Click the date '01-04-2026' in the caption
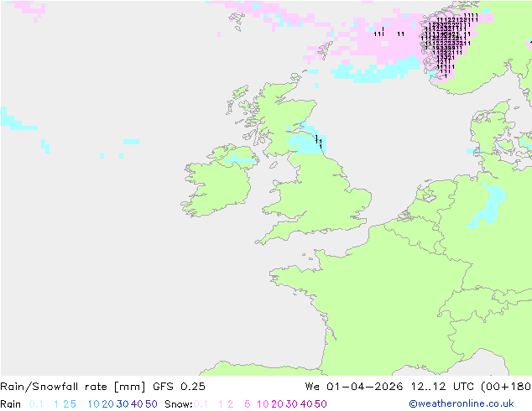Image resolution: width=532 pixels, height=411 pixels. (365, 387)
